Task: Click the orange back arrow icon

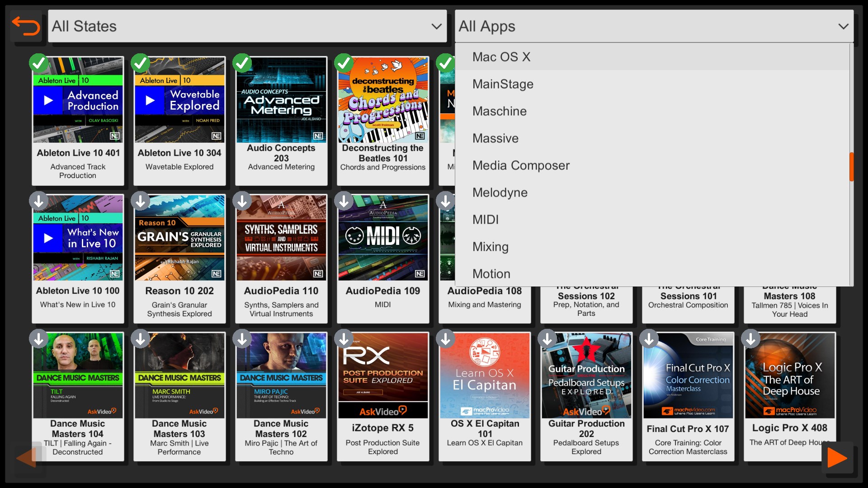Action: point(26,26)
